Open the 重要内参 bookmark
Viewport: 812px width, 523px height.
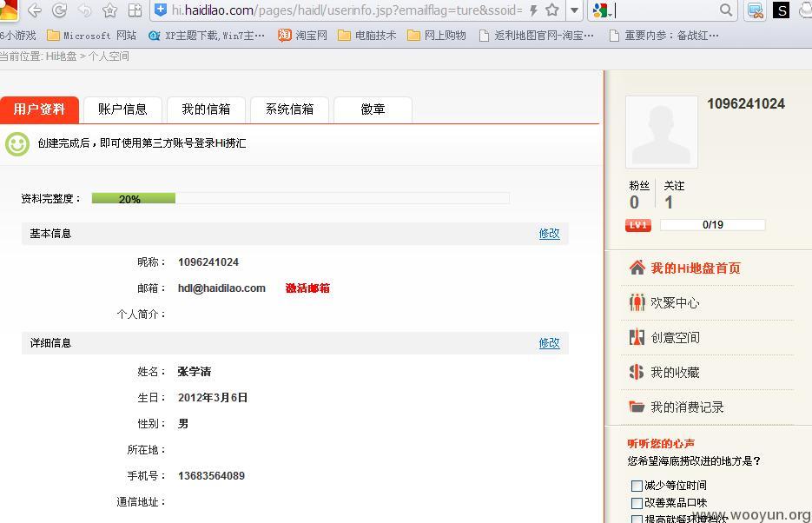coord(663,36)
